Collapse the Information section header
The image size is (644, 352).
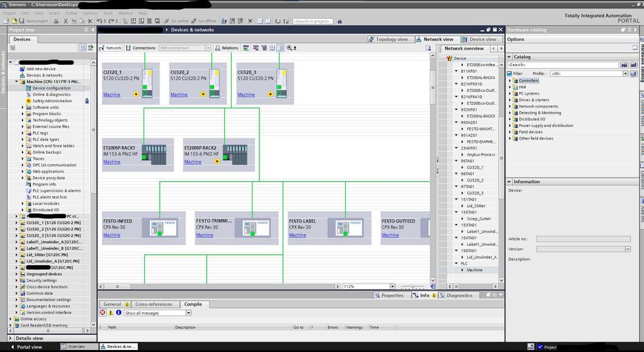coord(509,181)
